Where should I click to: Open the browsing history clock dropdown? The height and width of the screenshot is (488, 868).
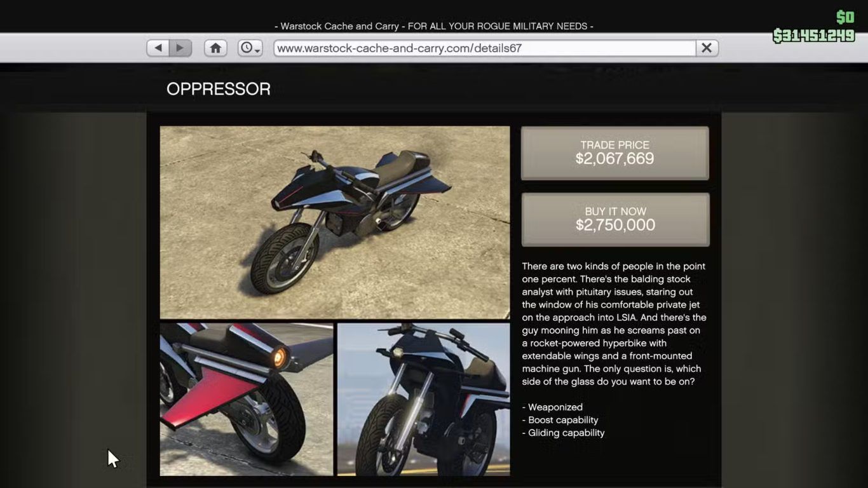pyautogui.click(x=250, y=48)
